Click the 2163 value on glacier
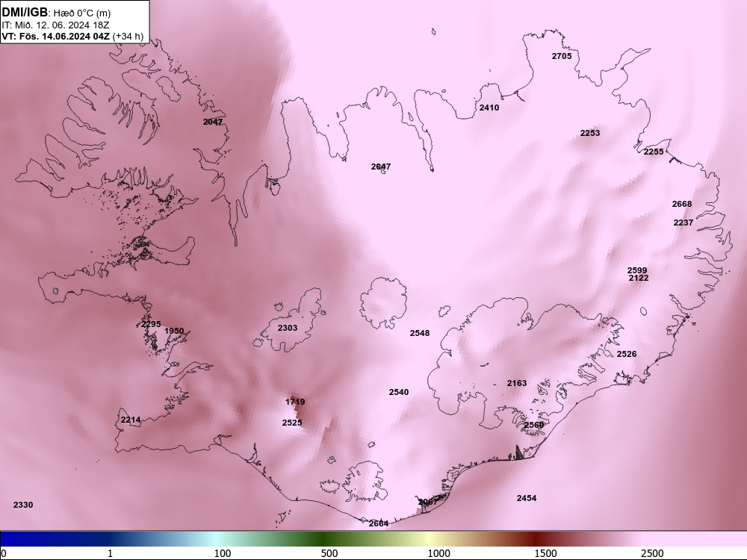 pyautogui.click(x=517, y=383)
